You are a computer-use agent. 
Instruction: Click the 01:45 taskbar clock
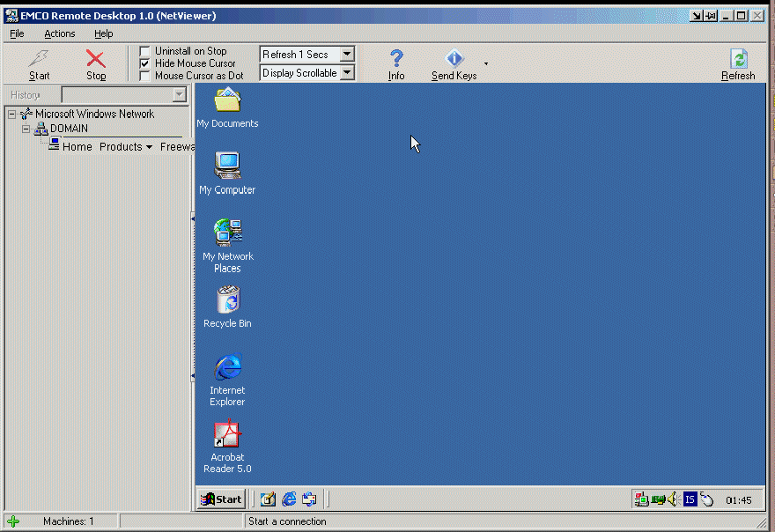tap(738, 500)
